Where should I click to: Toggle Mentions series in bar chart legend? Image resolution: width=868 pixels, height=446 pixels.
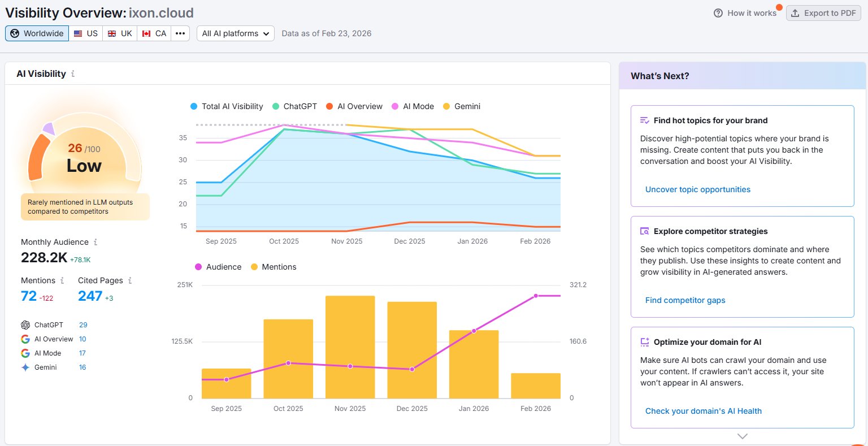pyautogui.click(x=274, y=267)
